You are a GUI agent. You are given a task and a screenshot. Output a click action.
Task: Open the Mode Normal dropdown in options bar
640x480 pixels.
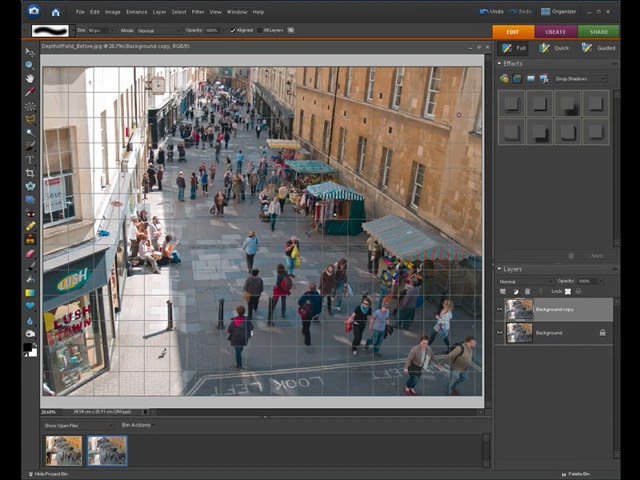pyautogui.click(x=159, y=31)
